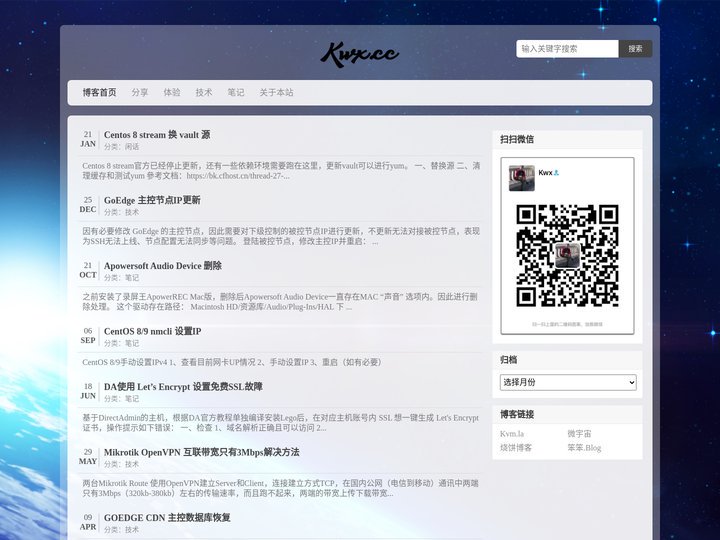Click the 18 JUN date badge
This screenshot has width=720, height=540.
88,391
